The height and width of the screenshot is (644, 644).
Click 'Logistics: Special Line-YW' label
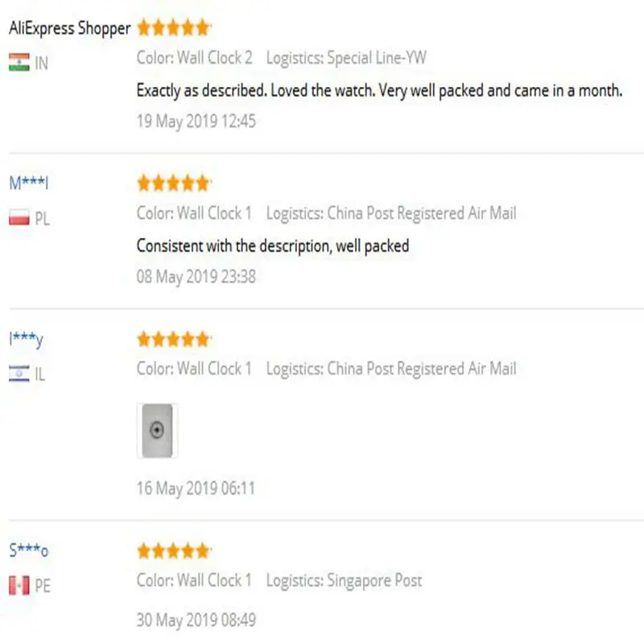point(346,58)
